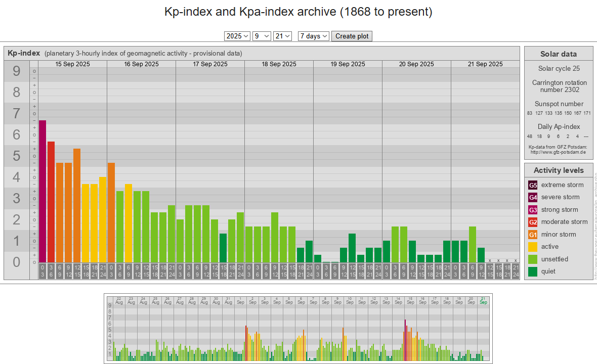This screenshot has height=364, width=597.
Task: Select the 20 Sep 2025 day header
Action: point(416,64)
